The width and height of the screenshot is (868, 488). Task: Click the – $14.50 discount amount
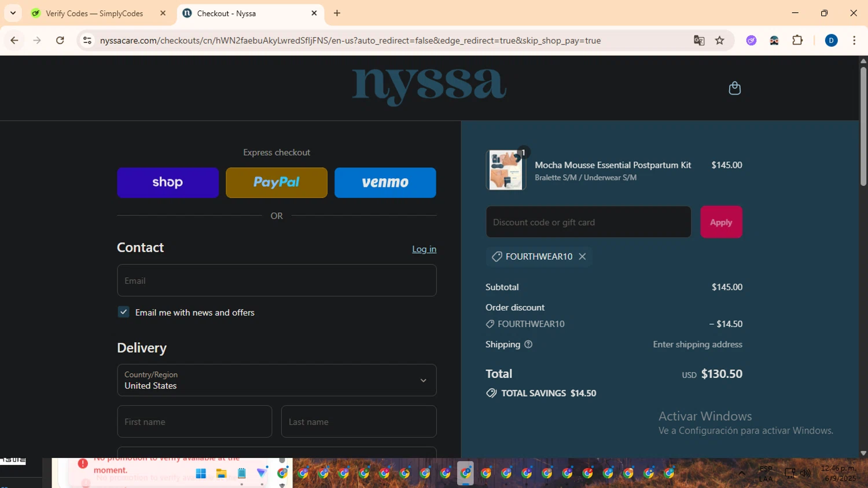tap(726, 324)
